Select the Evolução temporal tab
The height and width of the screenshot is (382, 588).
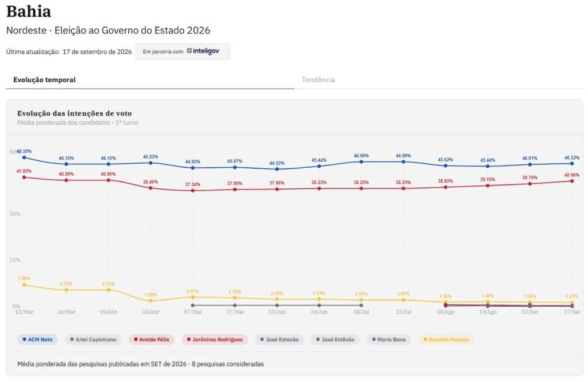click(x=44, y=79)
